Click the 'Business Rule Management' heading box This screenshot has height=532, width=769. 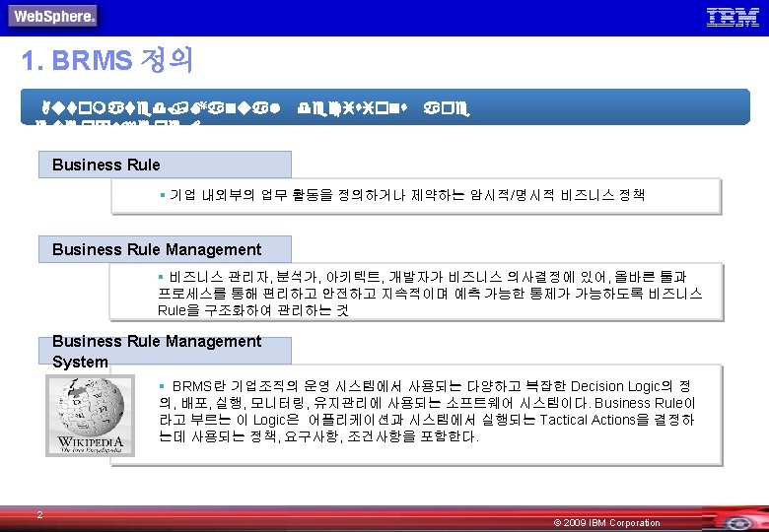coord(165,249)
